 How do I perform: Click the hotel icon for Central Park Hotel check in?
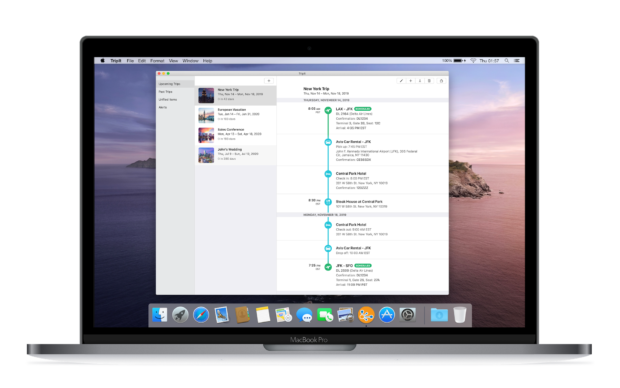[x=328, y=174]
